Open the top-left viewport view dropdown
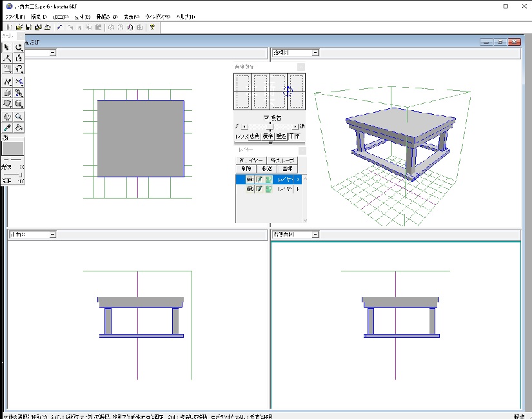 click(53, 53)
